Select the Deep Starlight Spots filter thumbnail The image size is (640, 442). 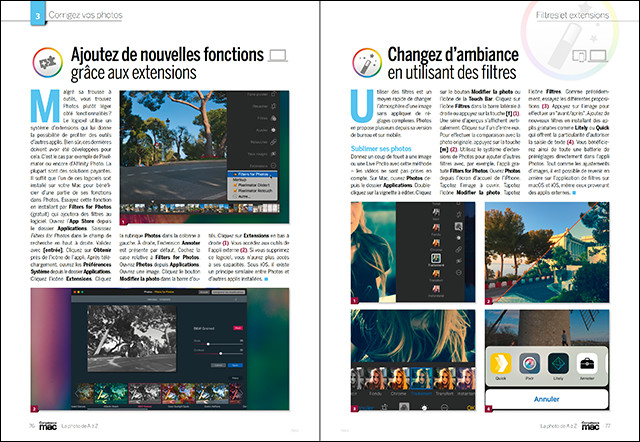(178, 393)
